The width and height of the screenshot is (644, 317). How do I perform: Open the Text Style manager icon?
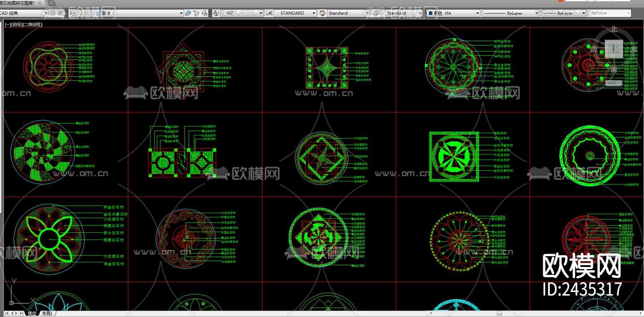[216, 13]
